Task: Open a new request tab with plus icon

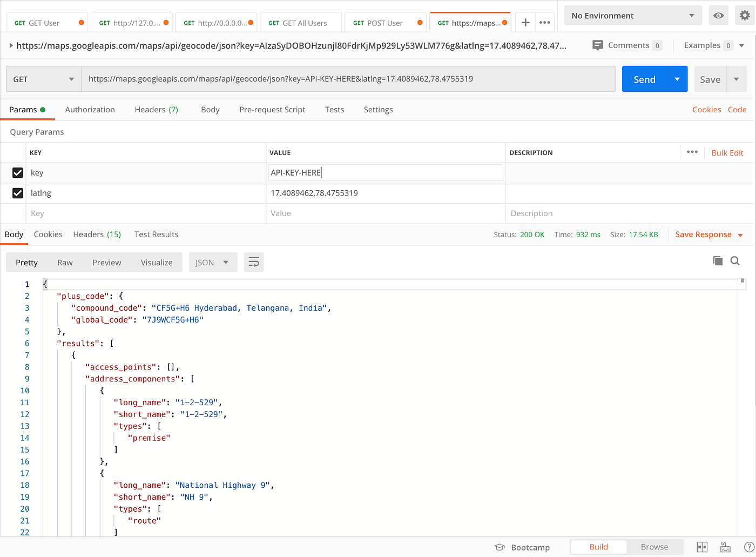Action: pyautogui.click(x=525, y=23)
